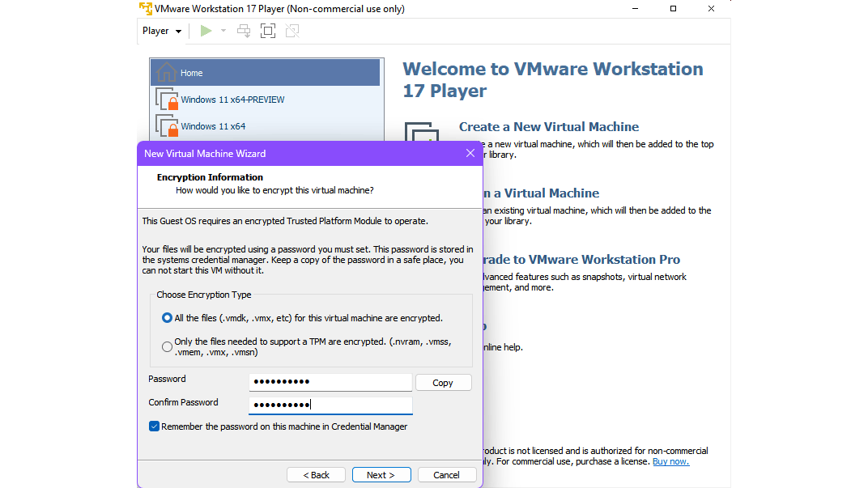868x488 pixels.
Task: Open the Player menu dropdown
Action: point(162,31)
